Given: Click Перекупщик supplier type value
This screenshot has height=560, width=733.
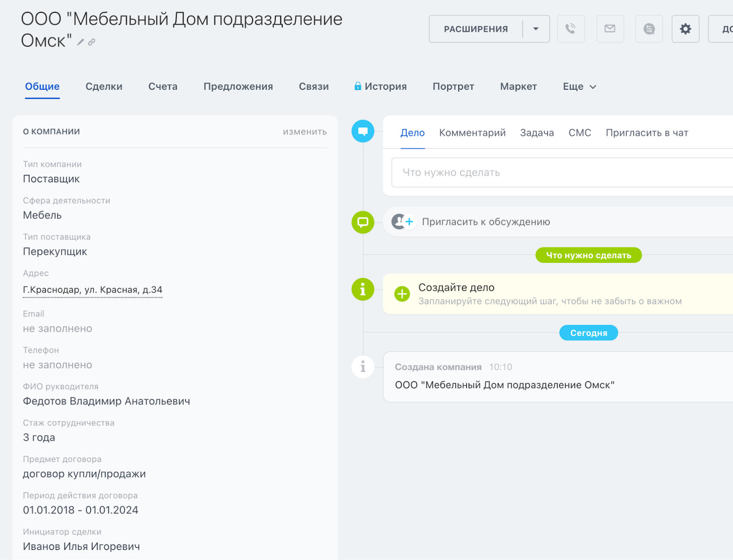Looking at the screenshot, I should 55,251.
